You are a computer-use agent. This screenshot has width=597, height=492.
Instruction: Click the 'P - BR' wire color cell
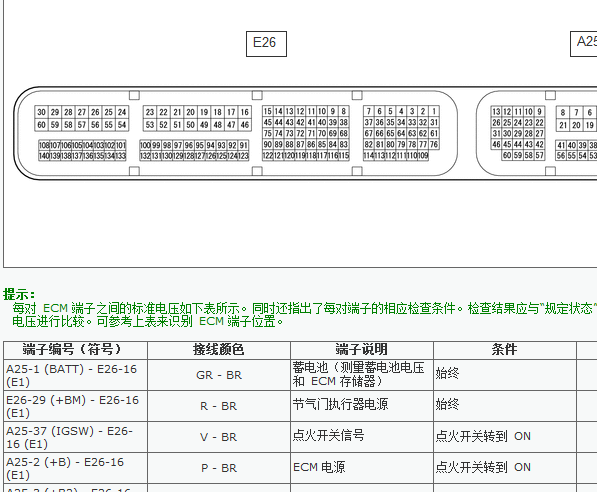pos(219,468)
